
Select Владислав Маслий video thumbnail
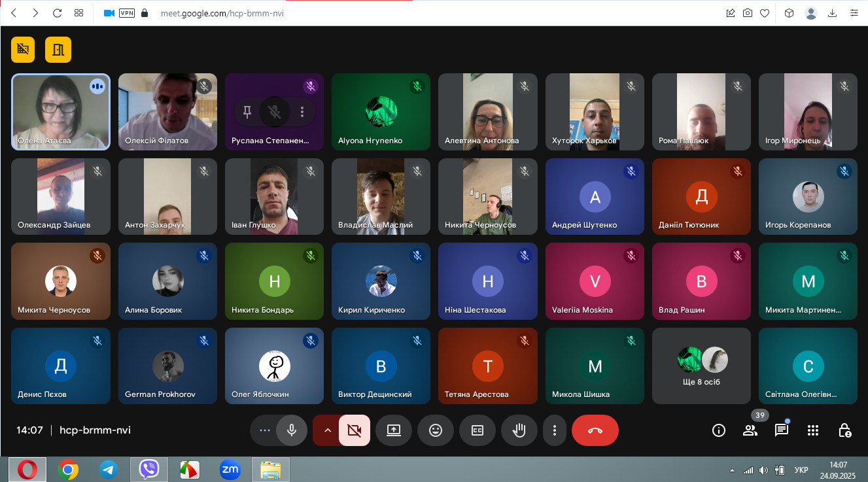click(x=381, y=196)
